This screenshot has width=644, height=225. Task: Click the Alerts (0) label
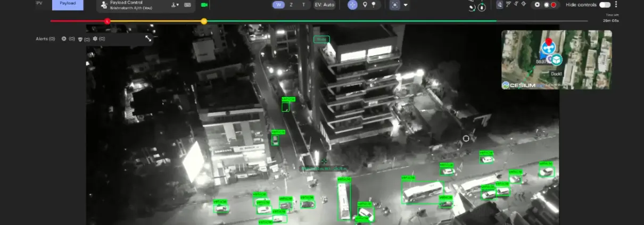tap(45, 39)
